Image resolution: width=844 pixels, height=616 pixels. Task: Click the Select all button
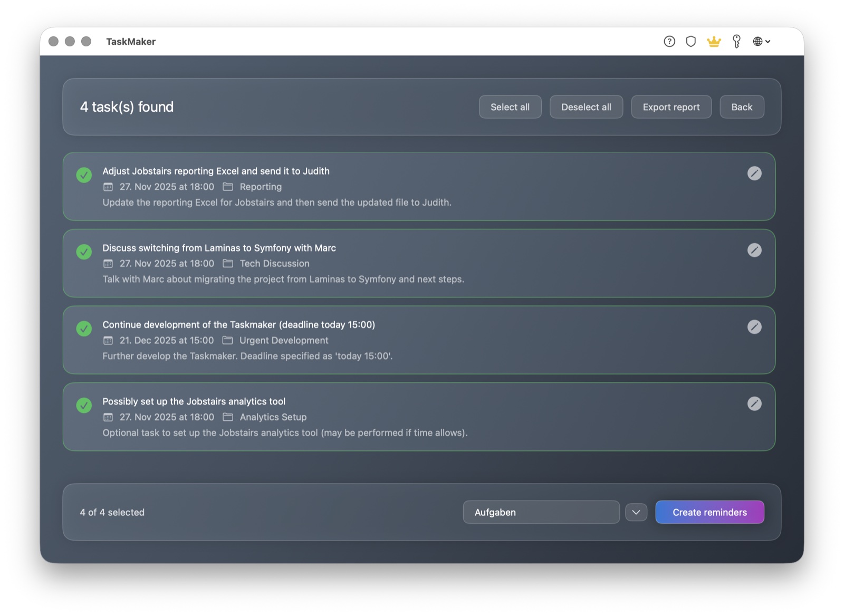(510, 107)
